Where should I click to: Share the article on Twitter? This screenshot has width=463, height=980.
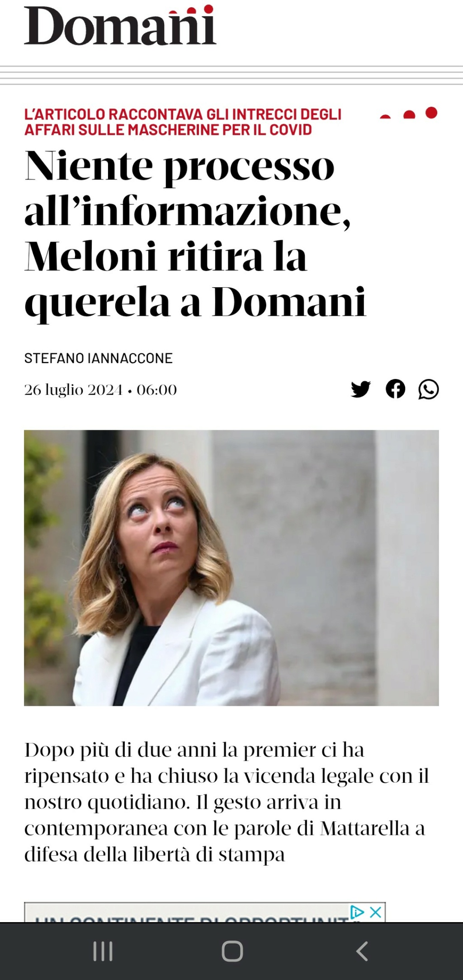[360, 389]
